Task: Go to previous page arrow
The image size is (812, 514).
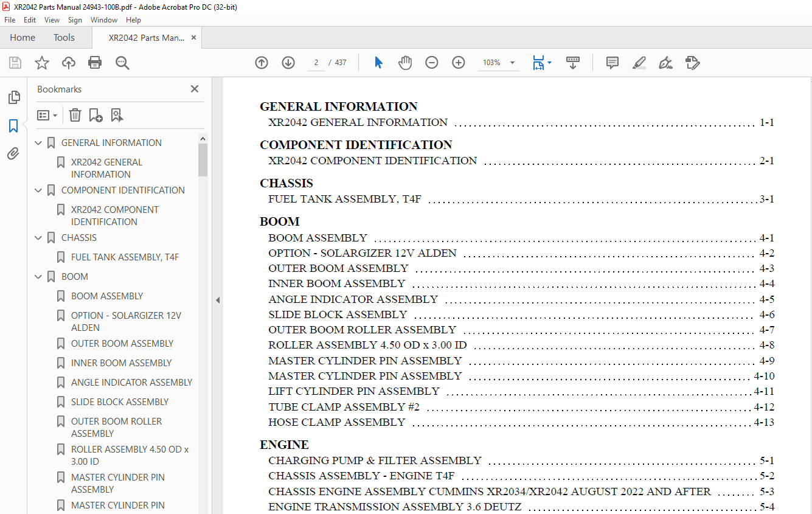Action: 262,63
